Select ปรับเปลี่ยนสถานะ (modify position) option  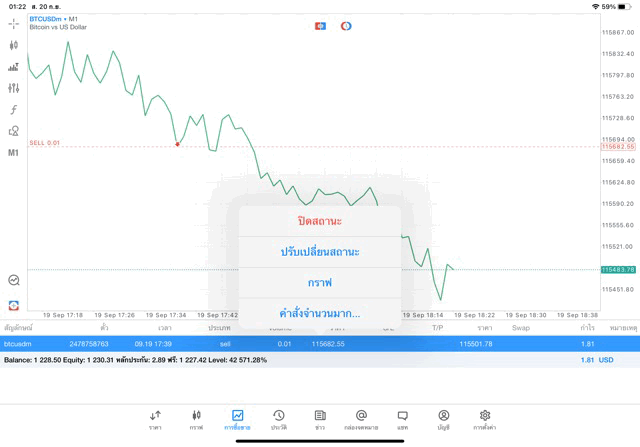320,251
